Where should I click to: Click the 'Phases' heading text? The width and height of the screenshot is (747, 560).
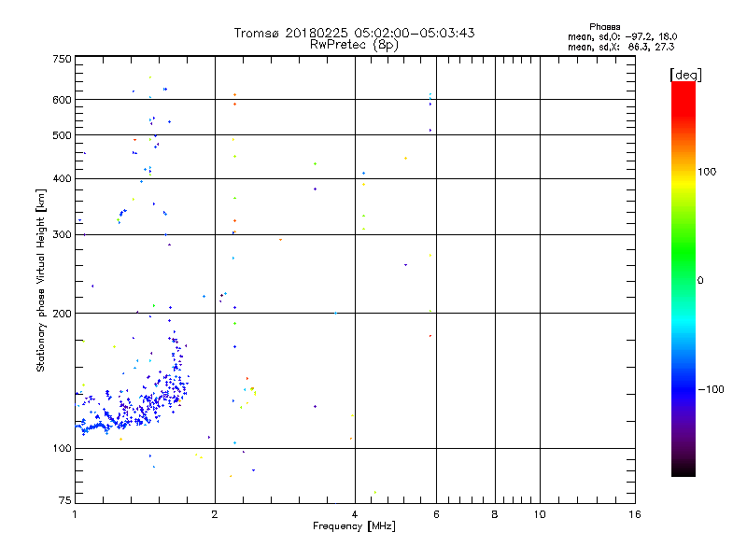(604, 27)
